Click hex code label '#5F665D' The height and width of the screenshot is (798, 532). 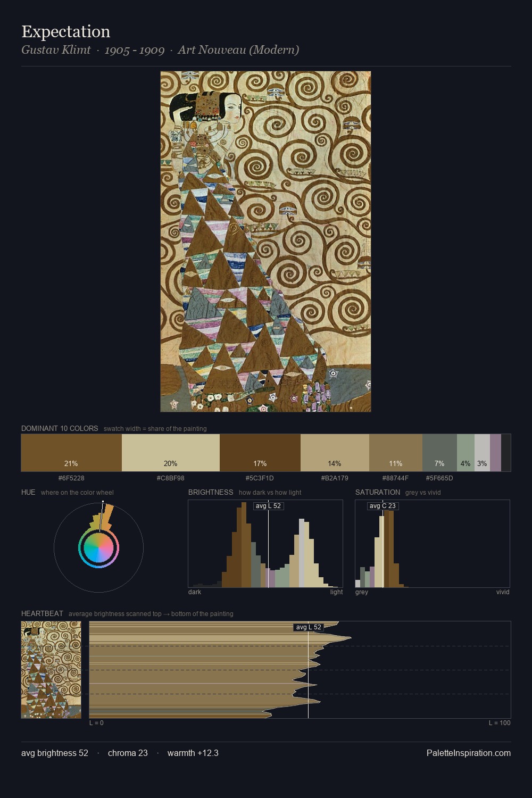point(439,478)
